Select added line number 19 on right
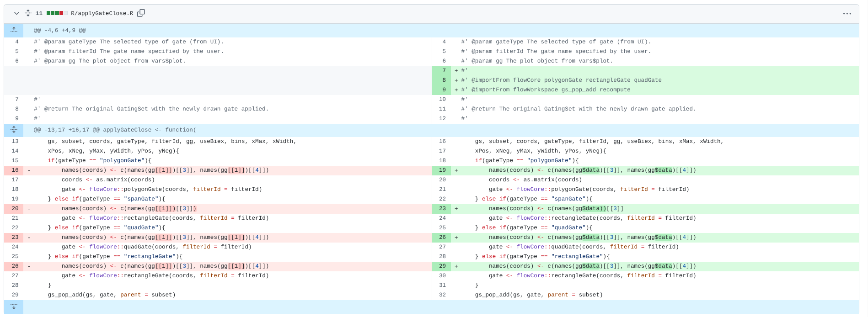Image resolution: width=868 pixels, height=317 pixels. pos(442,170)
